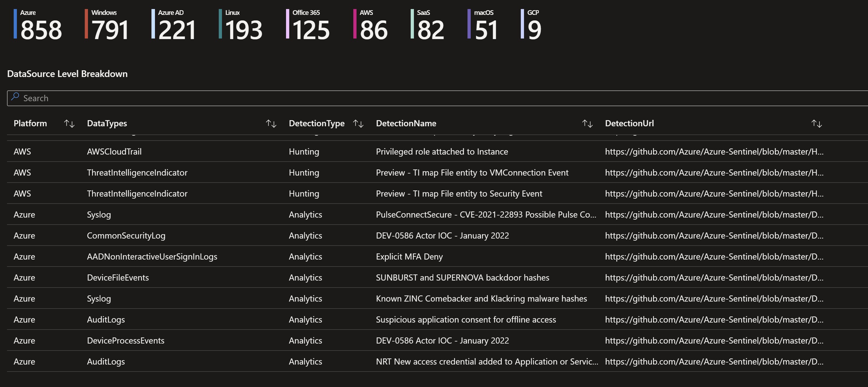This screenshot has width=868, height=387.
Task: Select AuditLogs cell in Suspicious application consent row
Action: pyautogui.click(x=106, y=320)
